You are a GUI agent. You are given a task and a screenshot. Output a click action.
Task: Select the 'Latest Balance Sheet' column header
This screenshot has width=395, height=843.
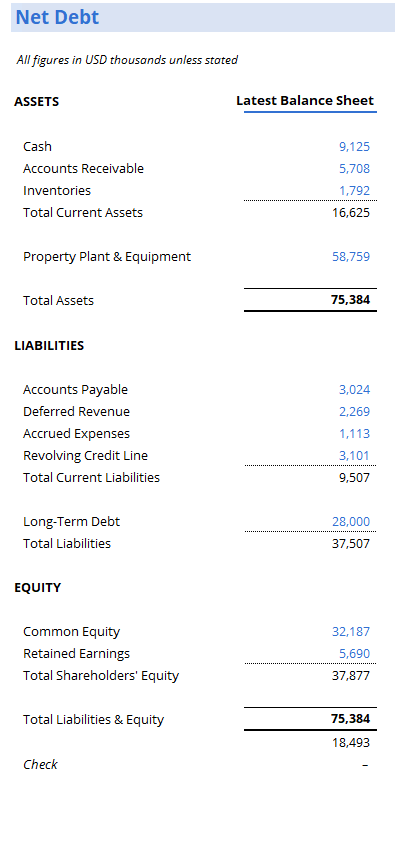click(305, 101)
